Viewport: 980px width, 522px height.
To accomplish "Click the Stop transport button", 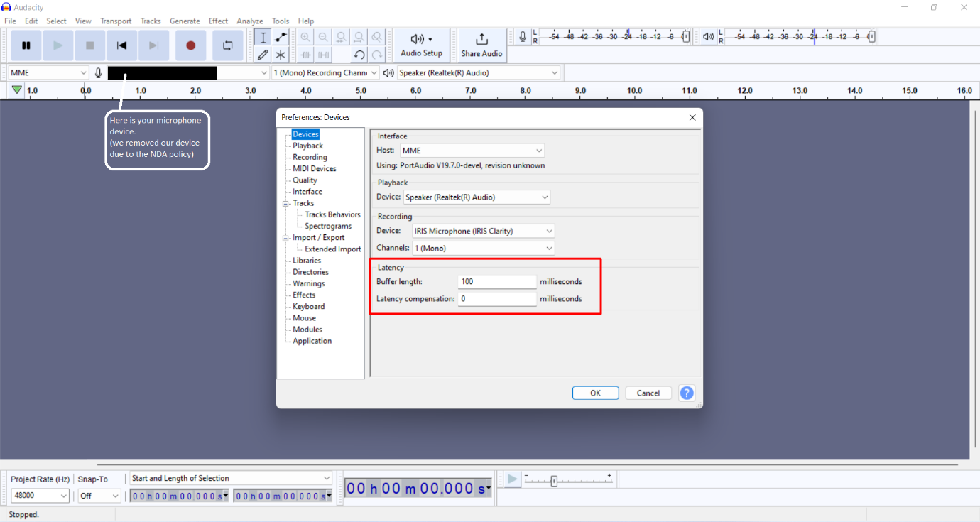I will (x=90, y=45).
